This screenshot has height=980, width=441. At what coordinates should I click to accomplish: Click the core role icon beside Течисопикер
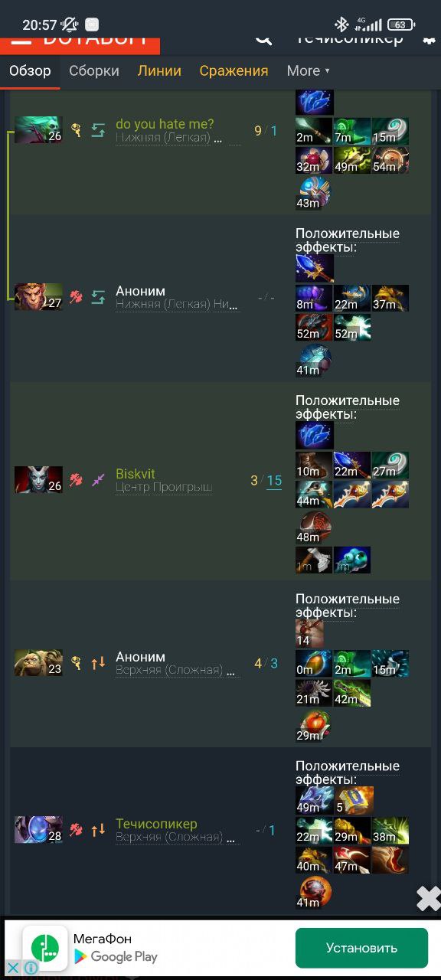pyautogui.click(x=76, y=829)
